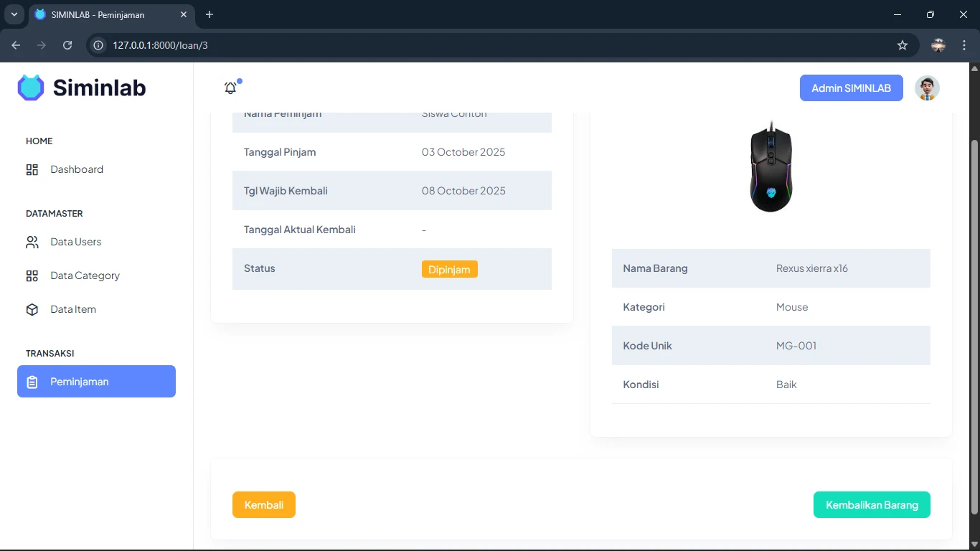Click the Data Item box icon
Viewport: 980px width, 551px height.
click(x=32, y=310)
